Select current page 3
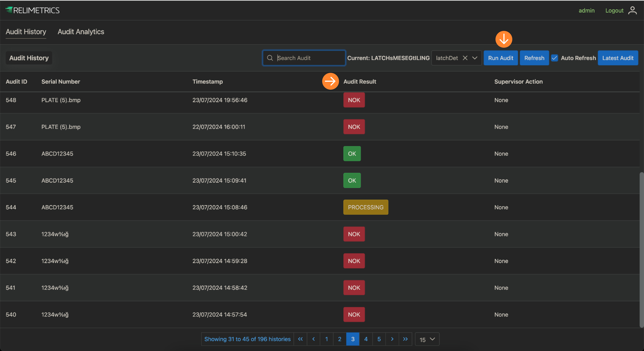Image resolution: width=644 pixels, height=351 pixels. point(353,339)
